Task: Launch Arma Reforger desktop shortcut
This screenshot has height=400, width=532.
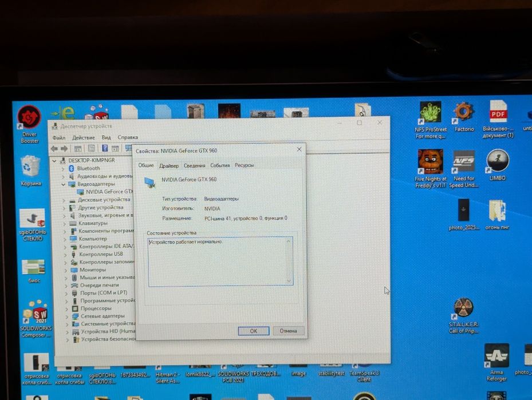Action: 496,362
